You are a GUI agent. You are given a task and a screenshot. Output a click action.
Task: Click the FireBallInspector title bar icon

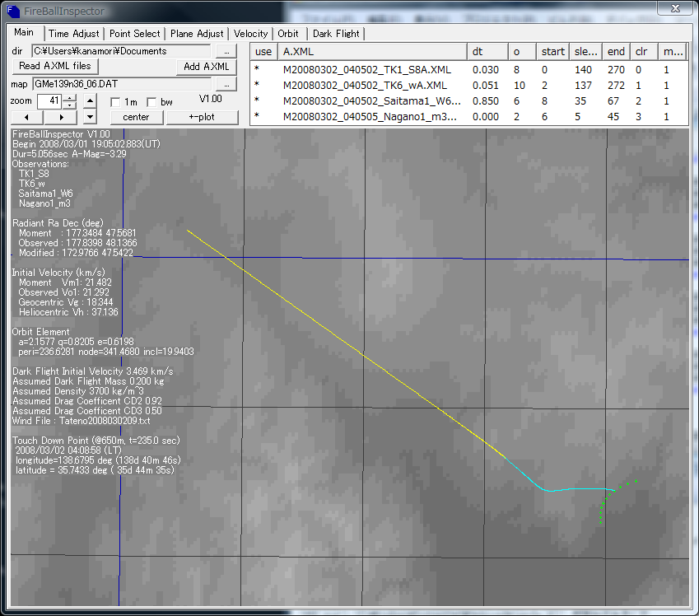coord(12,11)
